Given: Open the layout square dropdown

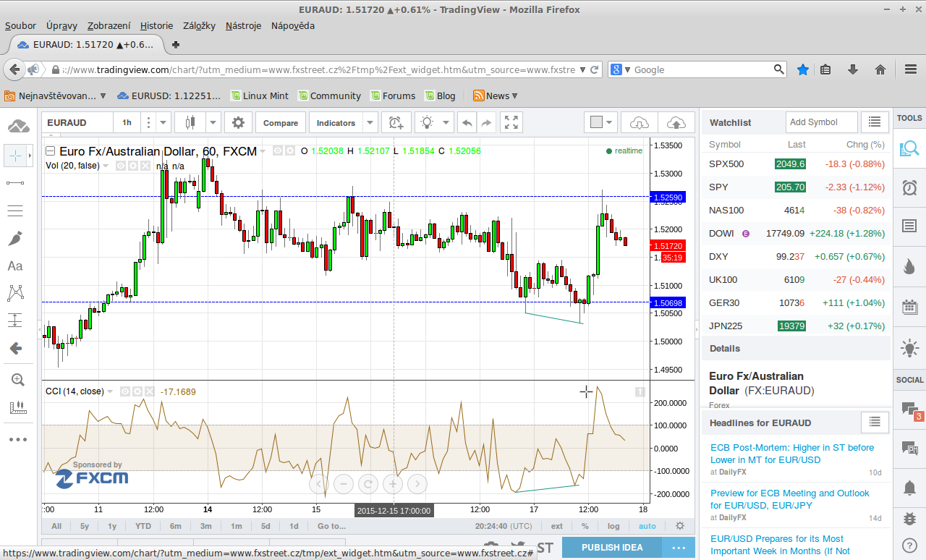Looking at the screenshot, I should [x=601, y=122].
